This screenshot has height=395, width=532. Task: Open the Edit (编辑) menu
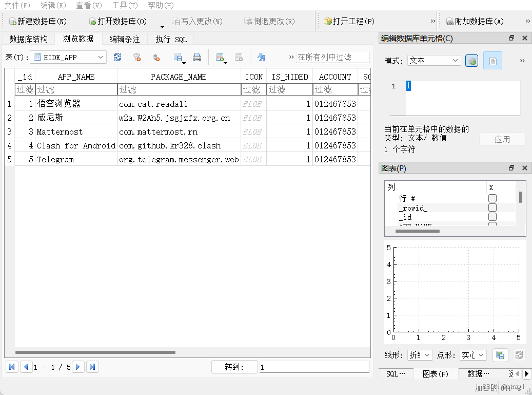pyautogui.click(x=53, y=5)
